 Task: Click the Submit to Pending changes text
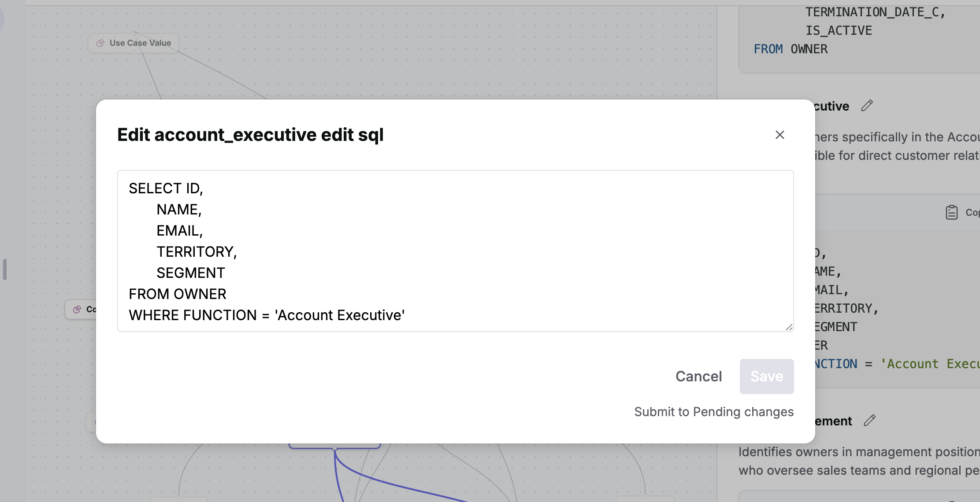[713, 412]
